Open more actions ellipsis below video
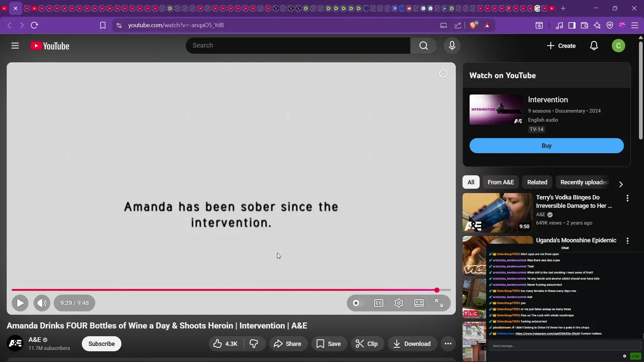 (x=448, y=344)
